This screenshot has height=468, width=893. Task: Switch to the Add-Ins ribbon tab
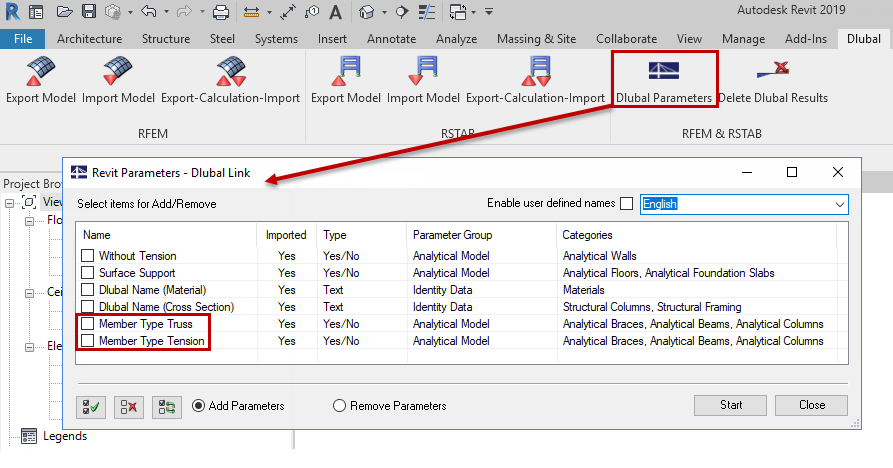coord(806,39)
